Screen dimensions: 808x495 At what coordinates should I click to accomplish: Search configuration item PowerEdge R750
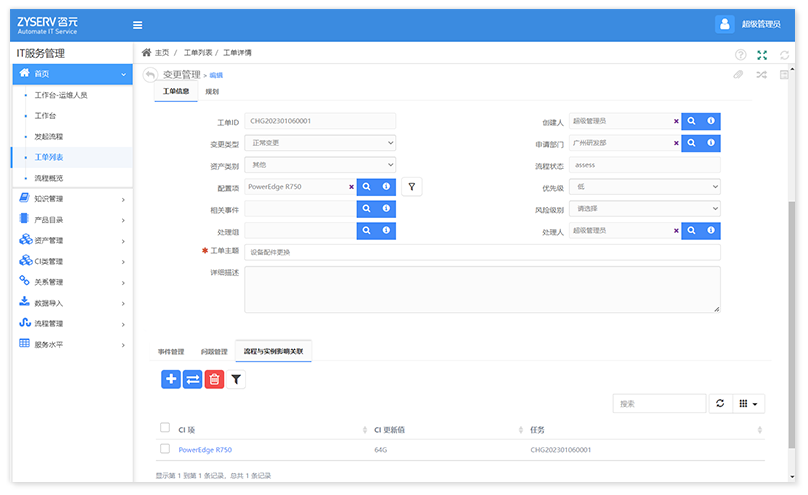(366, 186)
